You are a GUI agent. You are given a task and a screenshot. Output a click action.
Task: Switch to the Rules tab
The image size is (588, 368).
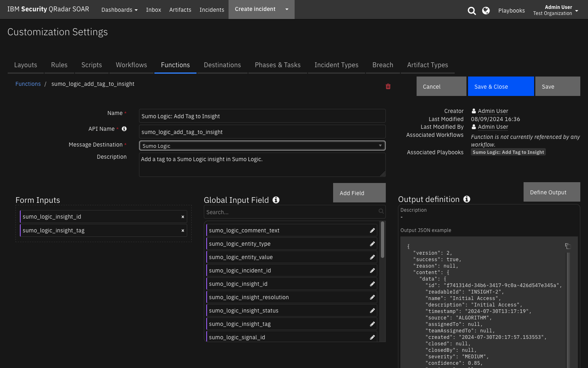tap(59, 65)
